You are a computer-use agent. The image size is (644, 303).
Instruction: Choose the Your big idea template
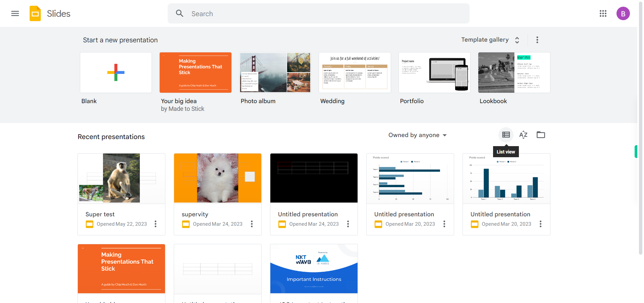click(x=196, y=73)
